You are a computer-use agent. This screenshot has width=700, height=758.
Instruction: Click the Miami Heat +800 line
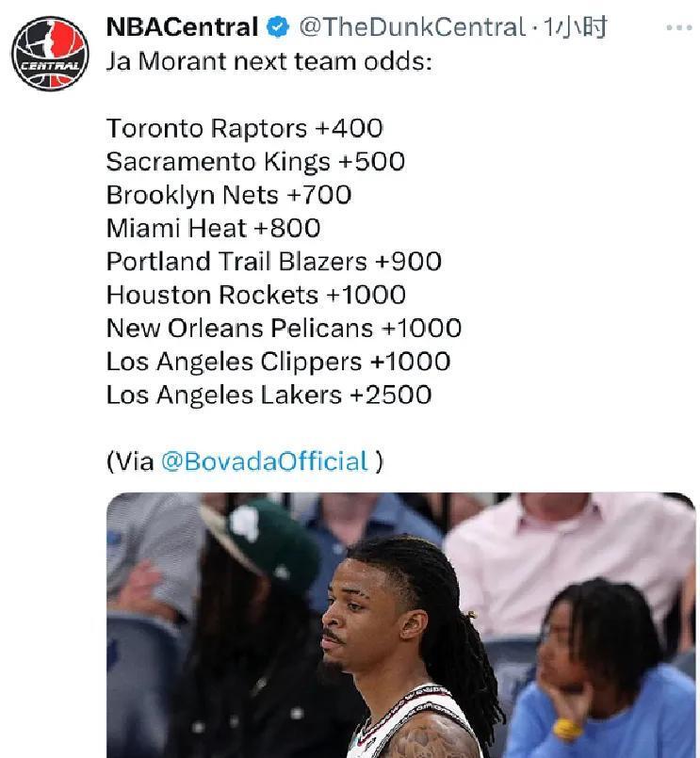(x=213, y=228)
